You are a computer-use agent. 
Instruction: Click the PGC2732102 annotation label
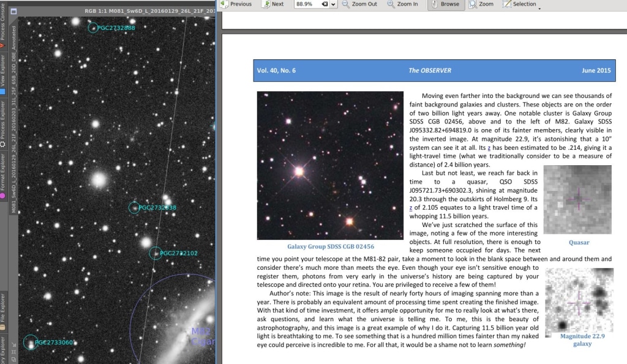[x=178, y=253]
